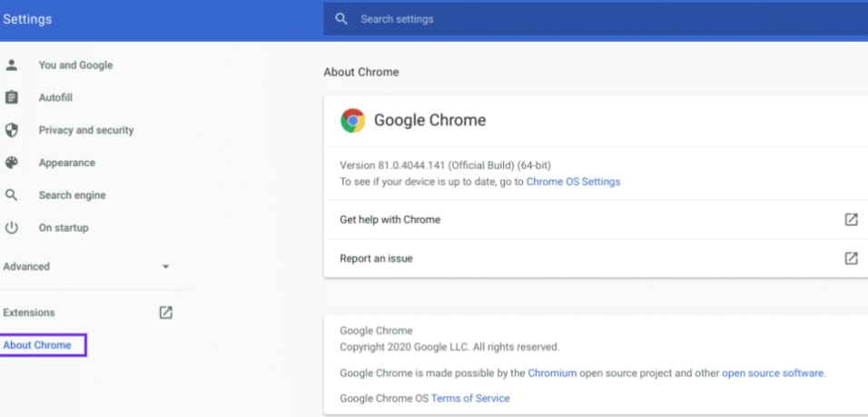
Task: Click the external link icon for Get help with Chrome
Action: [851, 219]
